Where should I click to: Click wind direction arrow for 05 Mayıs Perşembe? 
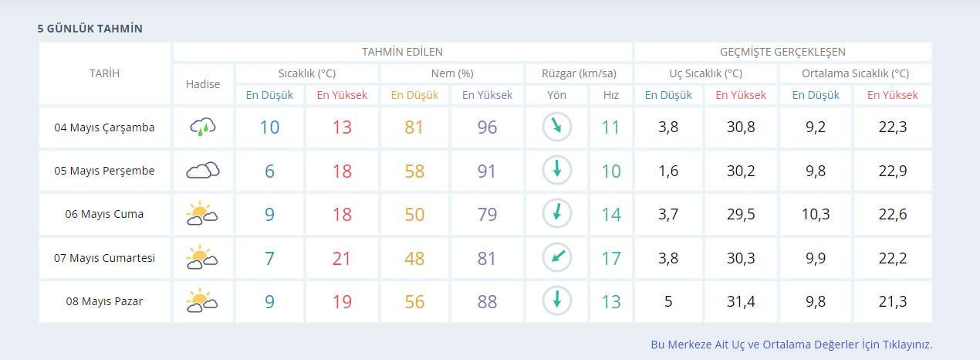pos(556,171)
